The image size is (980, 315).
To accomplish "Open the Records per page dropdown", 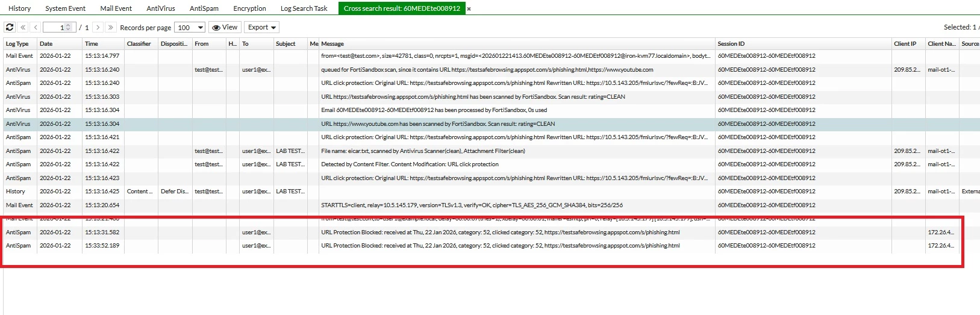I will [x=190, y=28].
